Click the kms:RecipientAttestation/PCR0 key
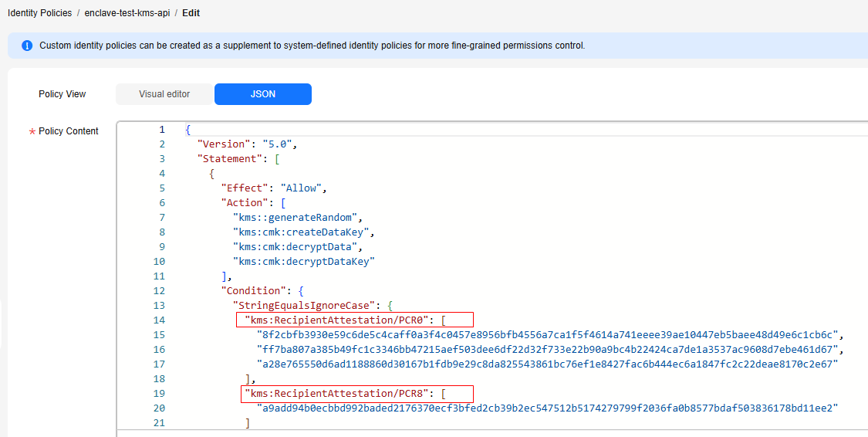The height and width of the screenshot is (437, 868). [x=337, y=320]
